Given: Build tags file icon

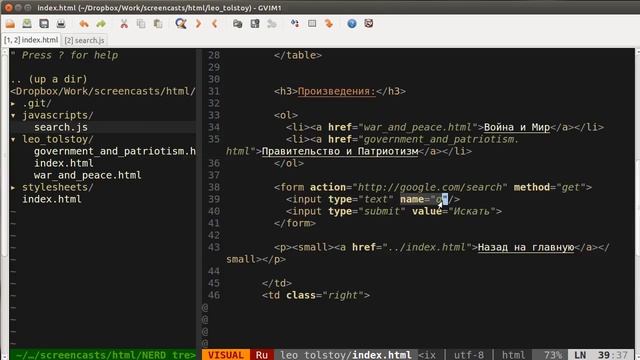Looking at the screenshot, I should [x=312, y=24].
